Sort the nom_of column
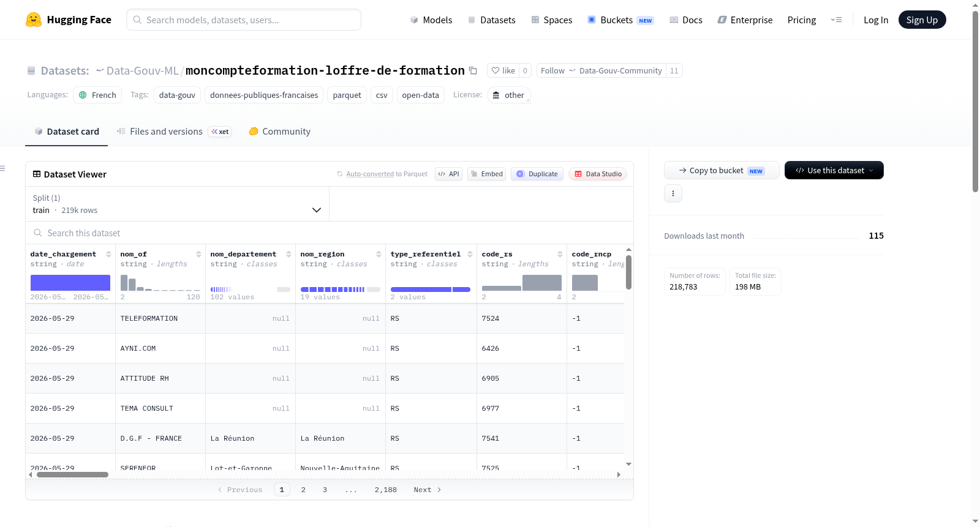 198,254
